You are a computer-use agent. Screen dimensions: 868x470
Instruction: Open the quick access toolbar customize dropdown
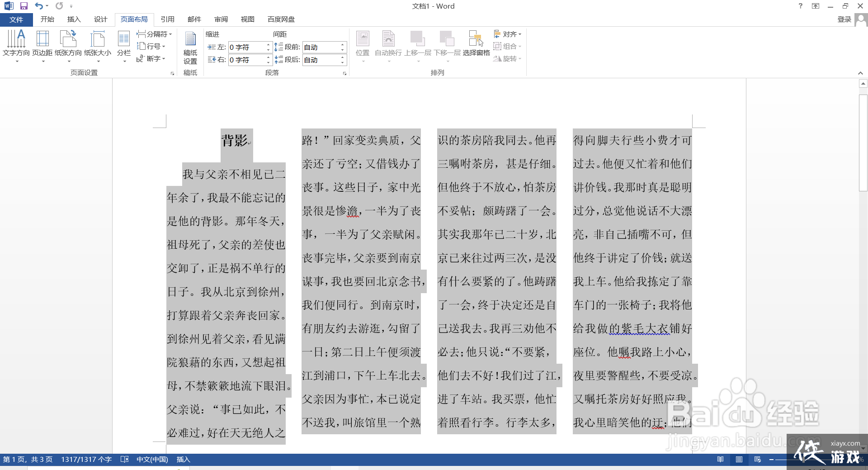tap(71, 6)
